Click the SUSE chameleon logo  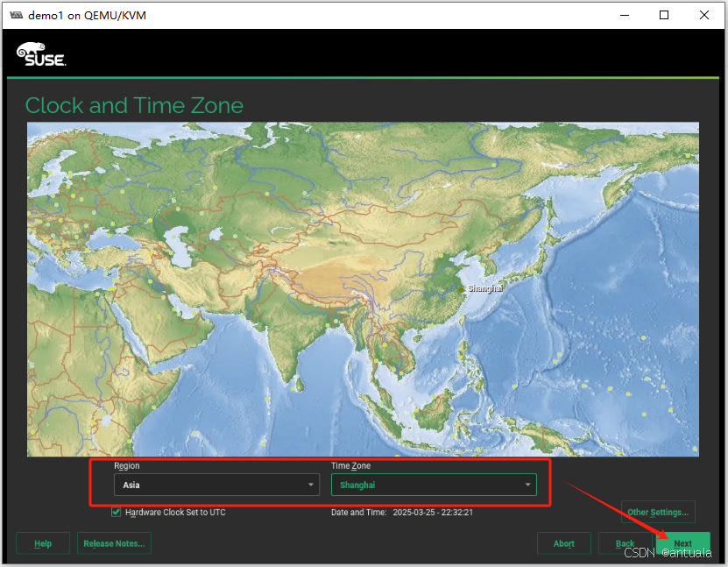point(41,54)
